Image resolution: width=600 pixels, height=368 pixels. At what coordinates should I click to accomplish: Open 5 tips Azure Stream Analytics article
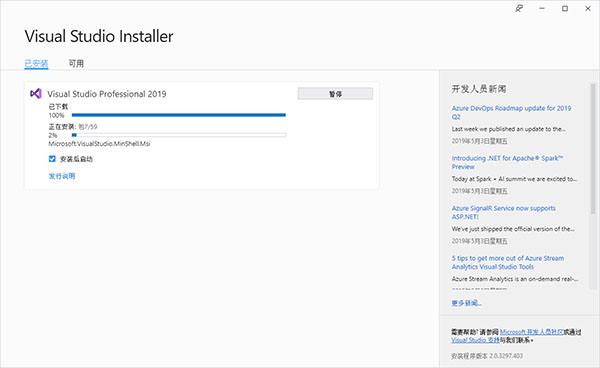coord(508,262)
